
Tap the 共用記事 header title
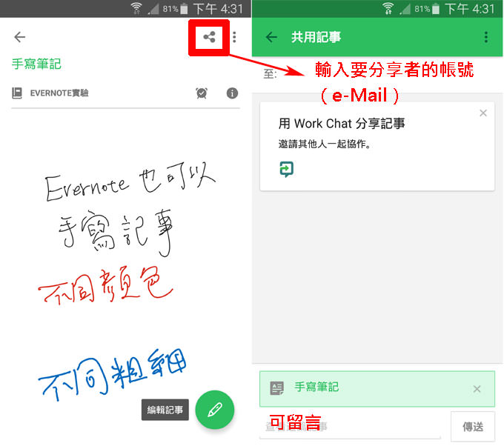pyautogui.click(x=316, y=37)
